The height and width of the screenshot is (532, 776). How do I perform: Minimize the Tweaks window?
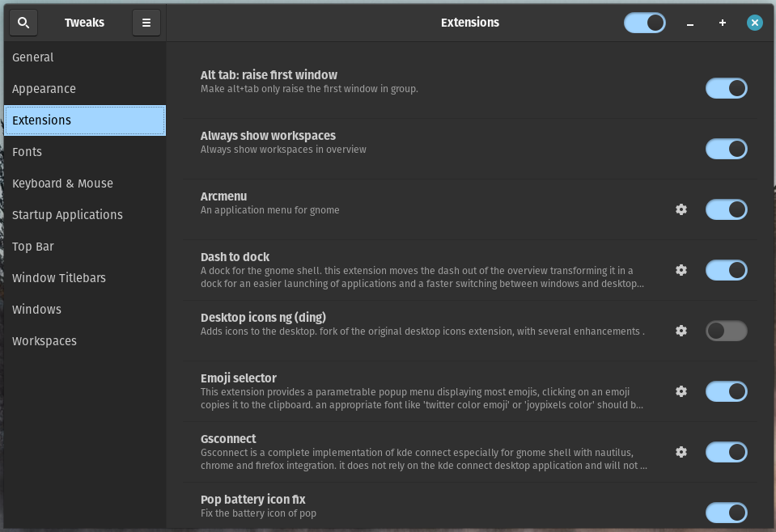pos(690,23)
